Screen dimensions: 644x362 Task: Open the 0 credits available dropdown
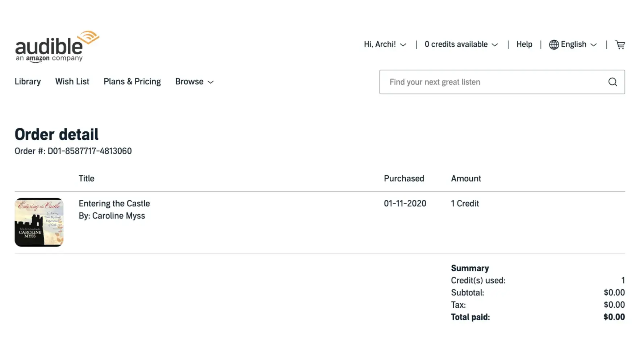[461, 45]
